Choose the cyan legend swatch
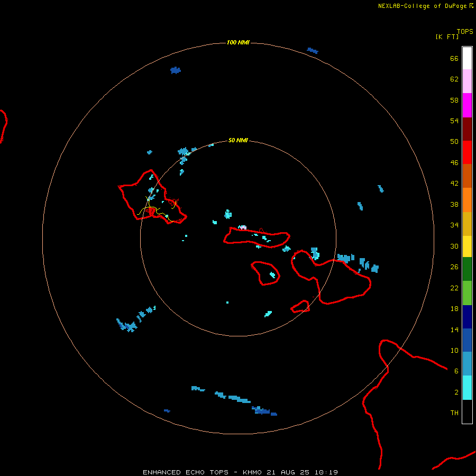This screenshot has width=476, height=476. click(467, 388)
